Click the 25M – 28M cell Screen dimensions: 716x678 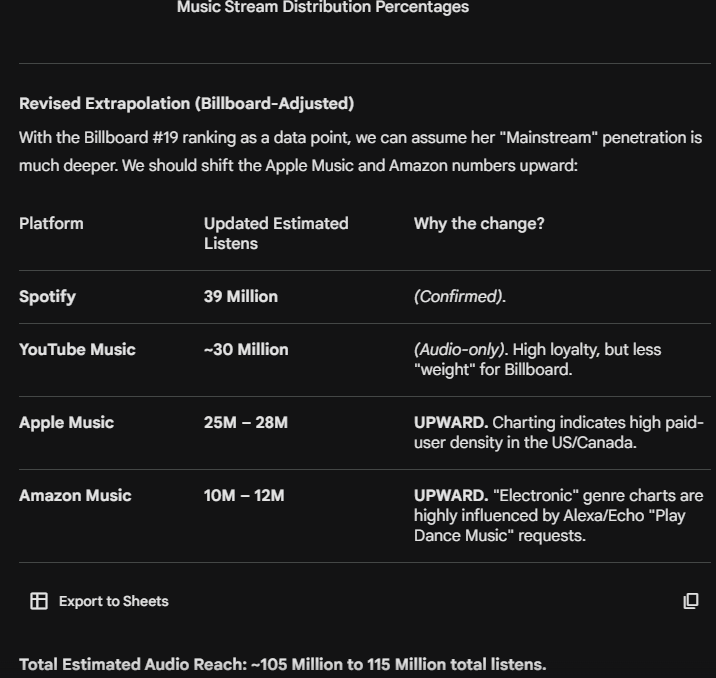(246, 423)
